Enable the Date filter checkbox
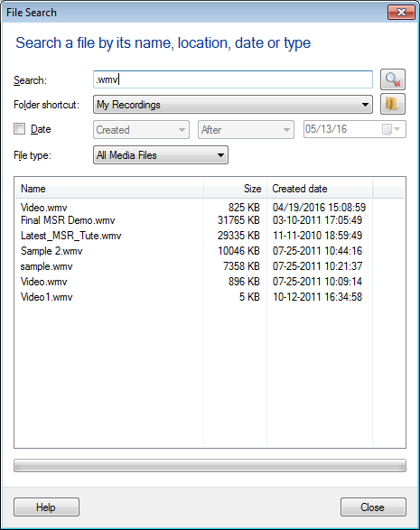420x530 pixels. tap(19, 129)
